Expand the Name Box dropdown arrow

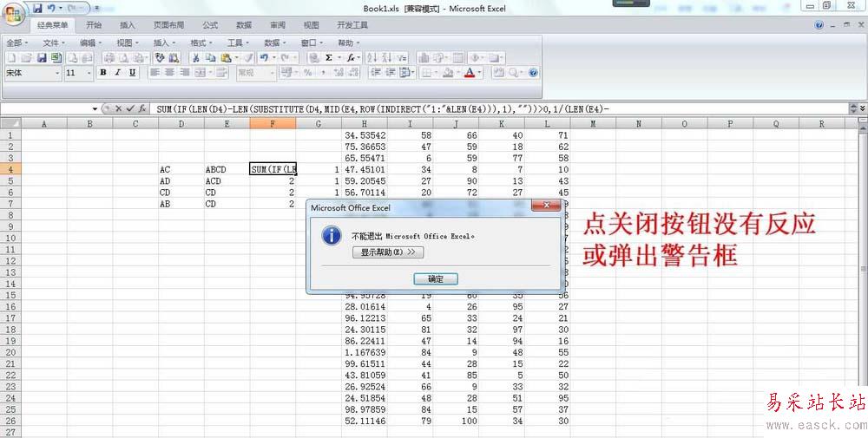[x=95, y=109]
